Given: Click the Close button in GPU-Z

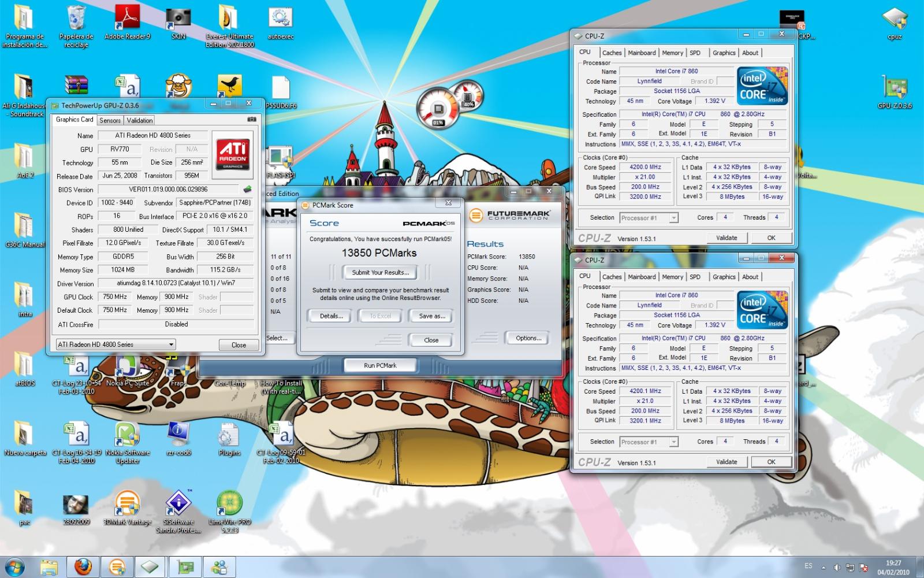Looking at the screenshot, I should [239, 345].
